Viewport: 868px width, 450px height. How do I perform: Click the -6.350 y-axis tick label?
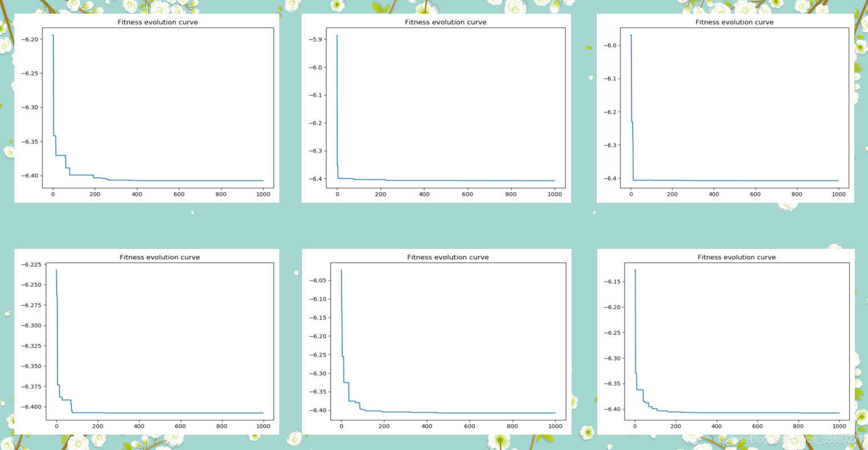[x=31, y=366]
